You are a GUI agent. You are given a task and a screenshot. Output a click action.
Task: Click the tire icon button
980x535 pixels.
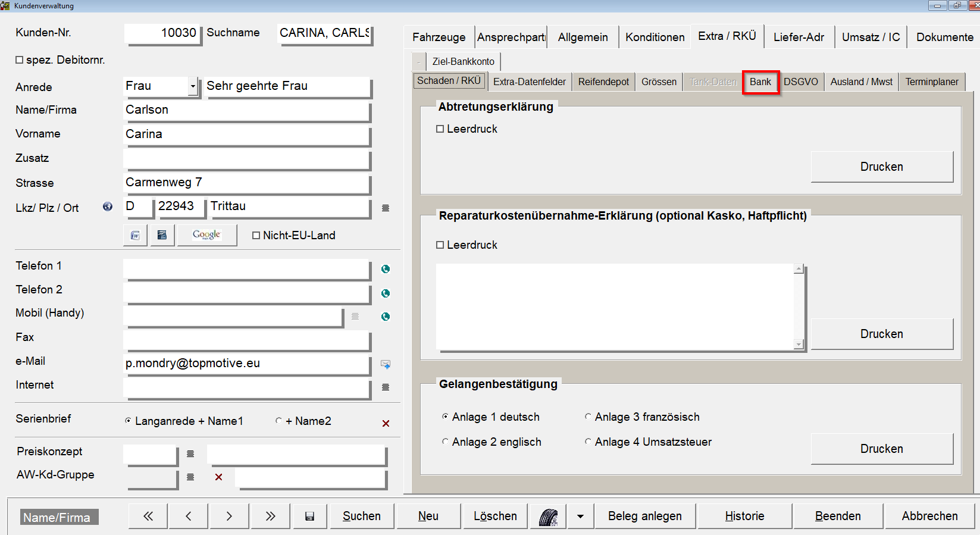pos(548,516)
